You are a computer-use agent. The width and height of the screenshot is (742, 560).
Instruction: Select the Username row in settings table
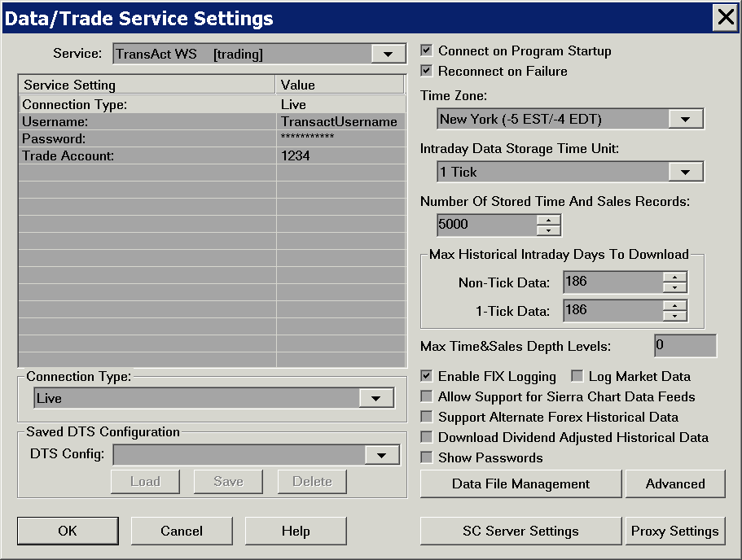tap(212, 121)
